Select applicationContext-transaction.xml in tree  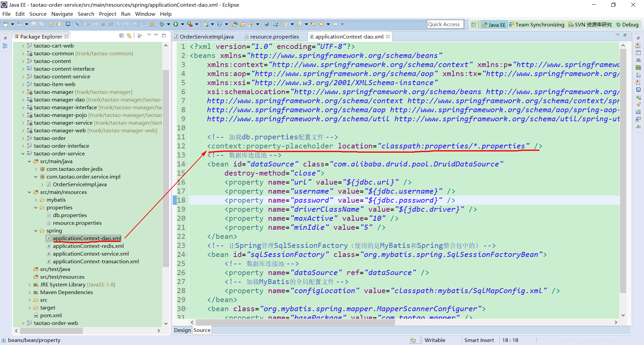(96, 261)
